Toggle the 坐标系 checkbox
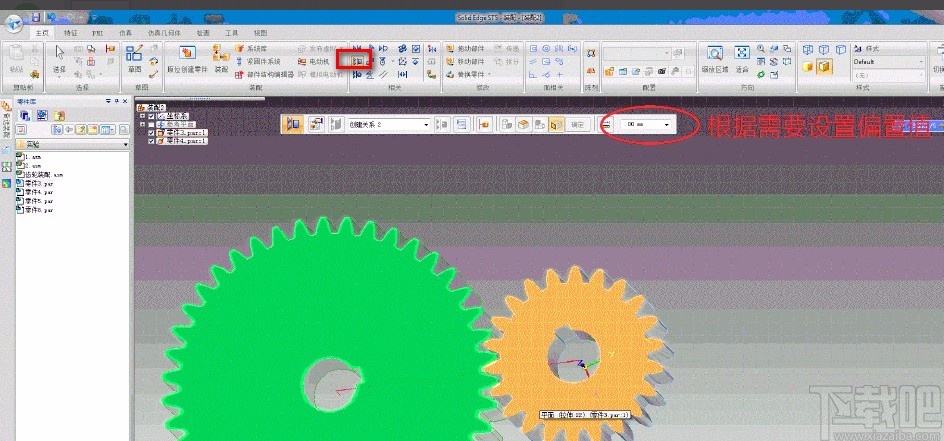This screenshot has height=441, width=944. [x=151, y=116]
